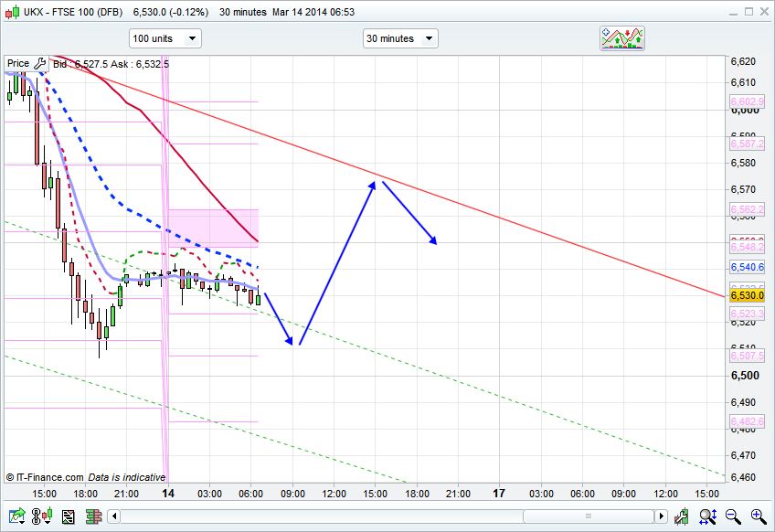Select the Price panel label
This screenshot has width=775, height=532.
click(18, 64)
